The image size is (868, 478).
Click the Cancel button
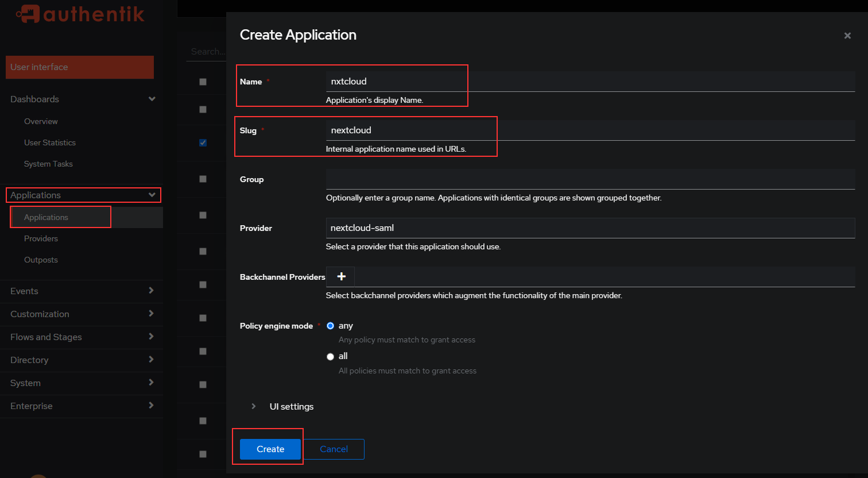tap(334, 449)
